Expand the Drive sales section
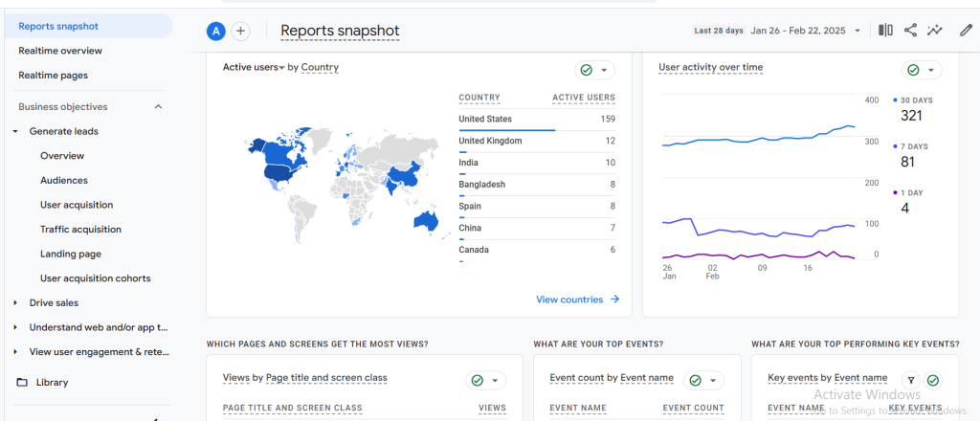Viewport: 980px width, 421px height. coord(15,303)
